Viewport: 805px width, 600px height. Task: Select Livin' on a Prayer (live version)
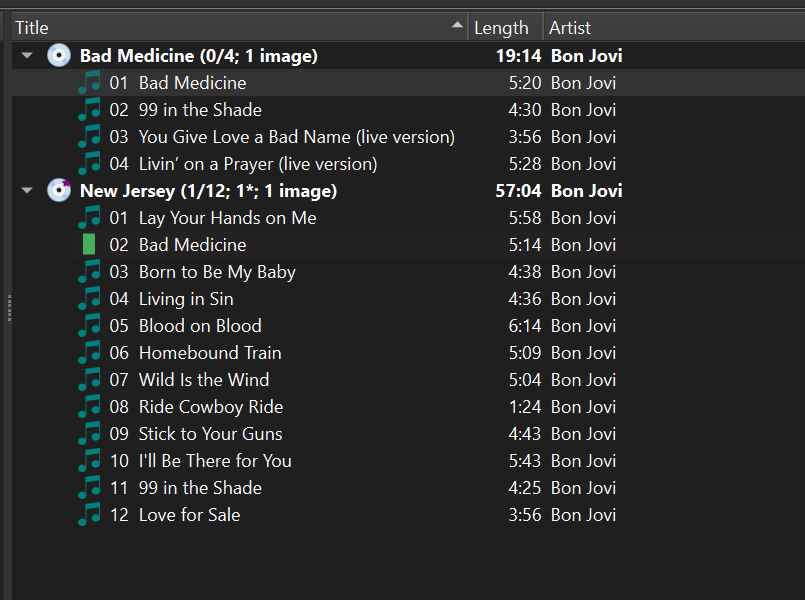(258, 164)
